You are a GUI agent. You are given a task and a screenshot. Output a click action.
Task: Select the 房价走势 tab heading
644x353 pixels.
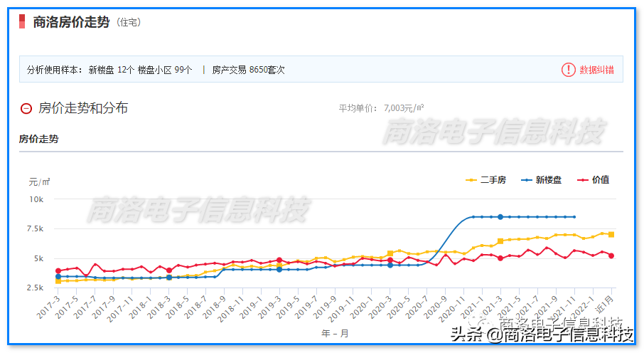point(38,139)
